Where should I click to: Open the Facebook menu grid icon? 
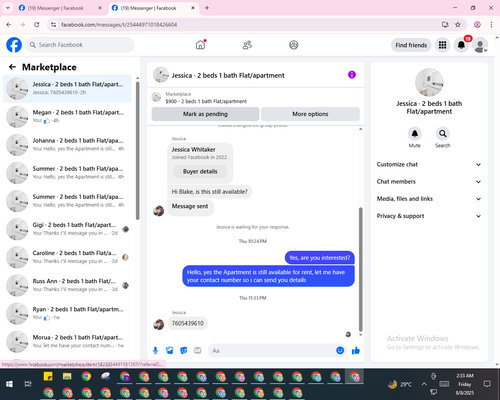442,45
